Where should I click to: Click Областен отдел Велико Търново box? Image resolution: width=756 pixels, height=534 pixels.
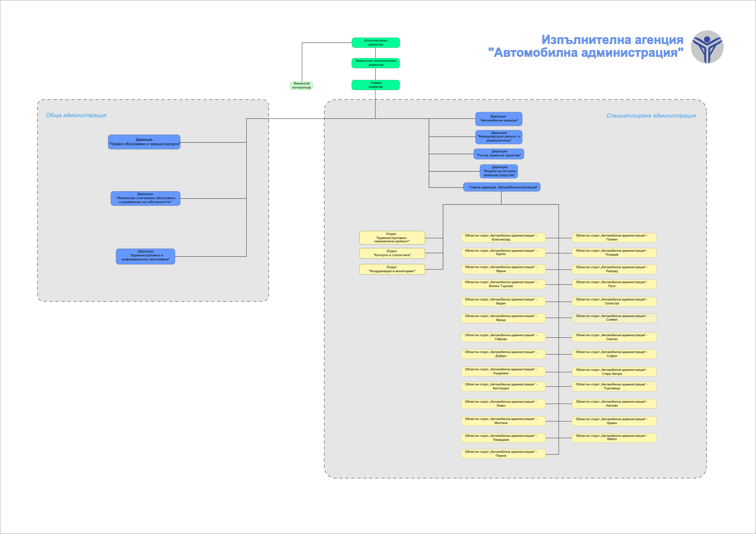coord(503,284)
